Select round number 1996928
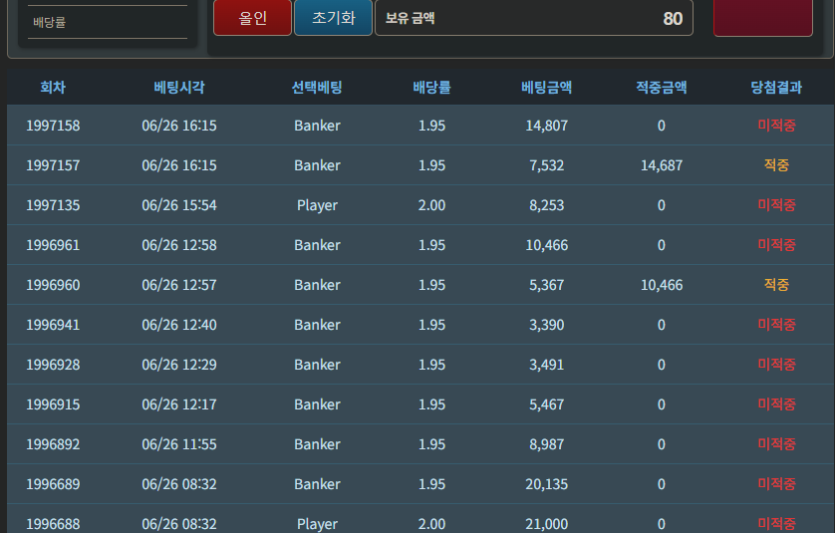Image resolution: width=835 pixels, height=533 pixels. tap(53, 365)
